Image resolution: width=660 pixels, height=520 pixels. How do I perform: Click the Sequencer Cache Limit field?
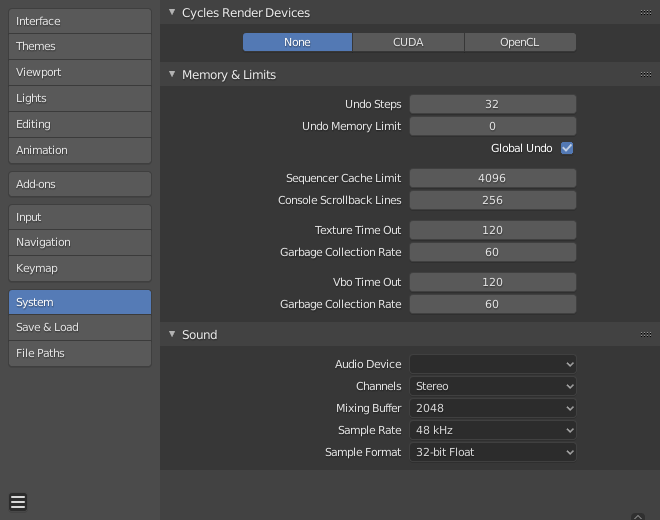click(x=492, y=178)
